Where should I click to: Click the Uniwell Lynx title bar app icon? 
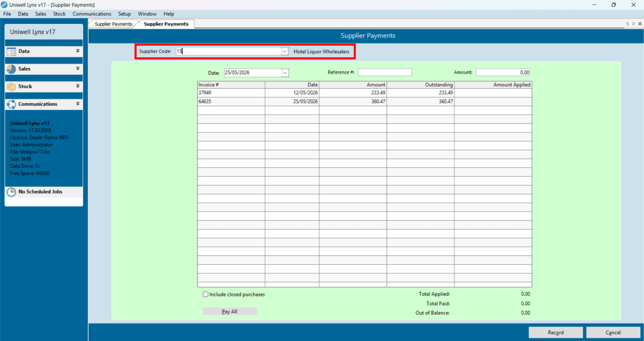tap(4, 4)
